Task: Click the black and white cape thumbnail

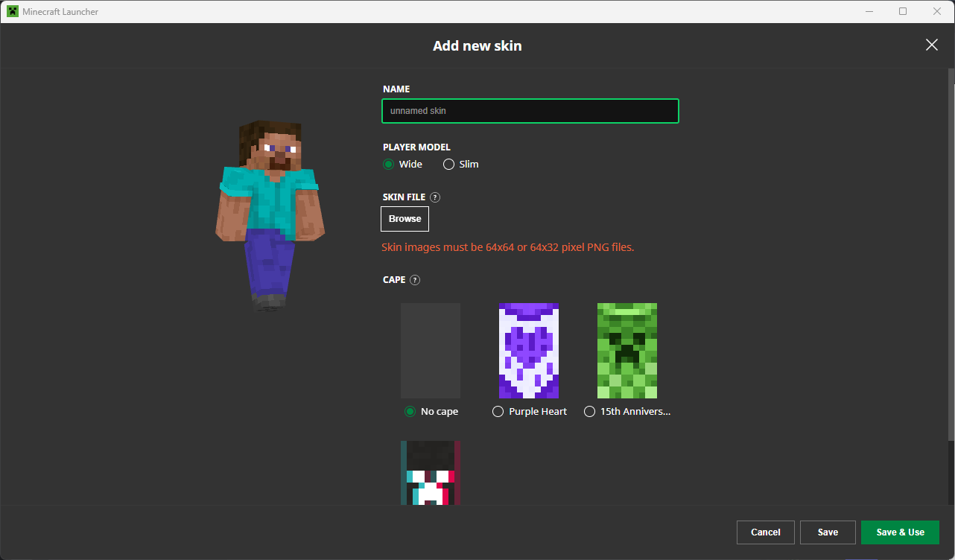Action: pos(431,473)
